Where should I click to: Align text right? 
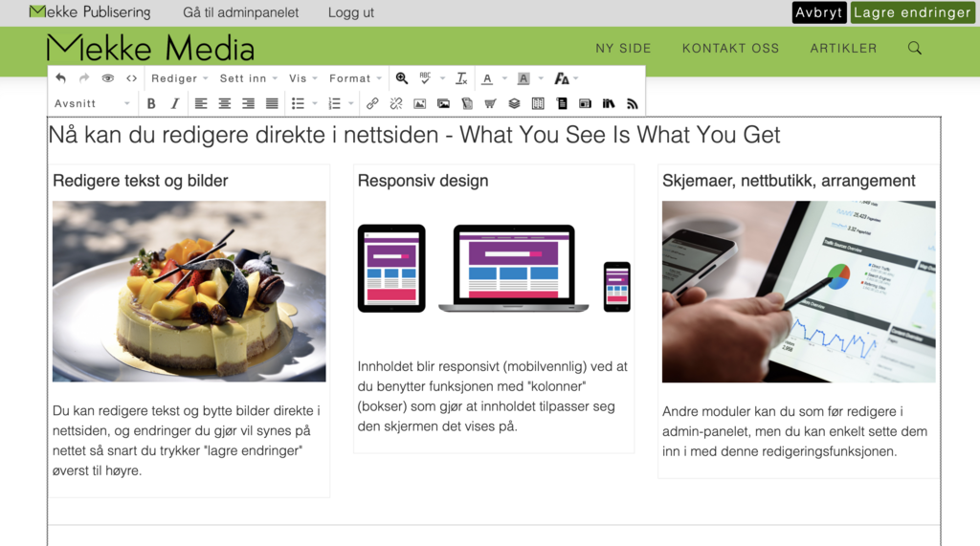[x=248, y=103]
